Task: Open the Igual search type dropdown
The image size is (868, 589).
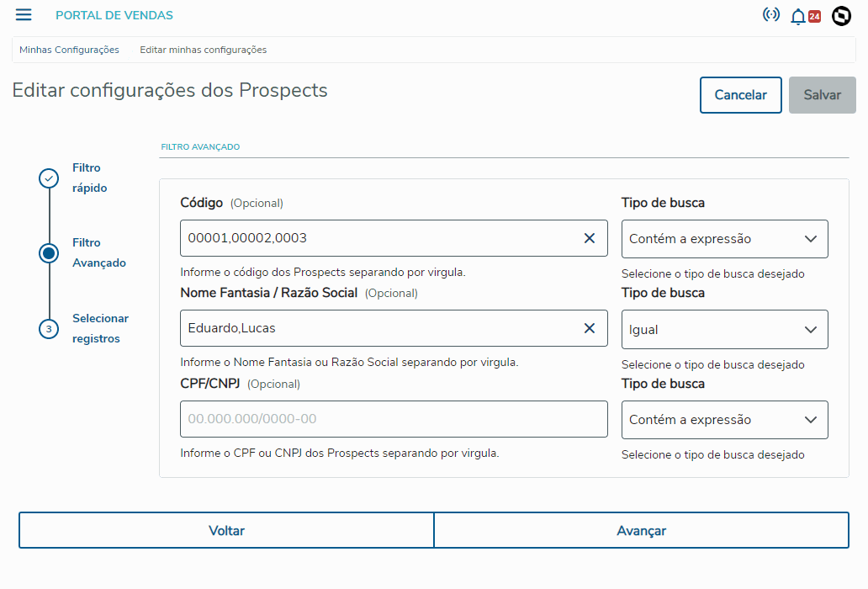Action: coord(724,330)
